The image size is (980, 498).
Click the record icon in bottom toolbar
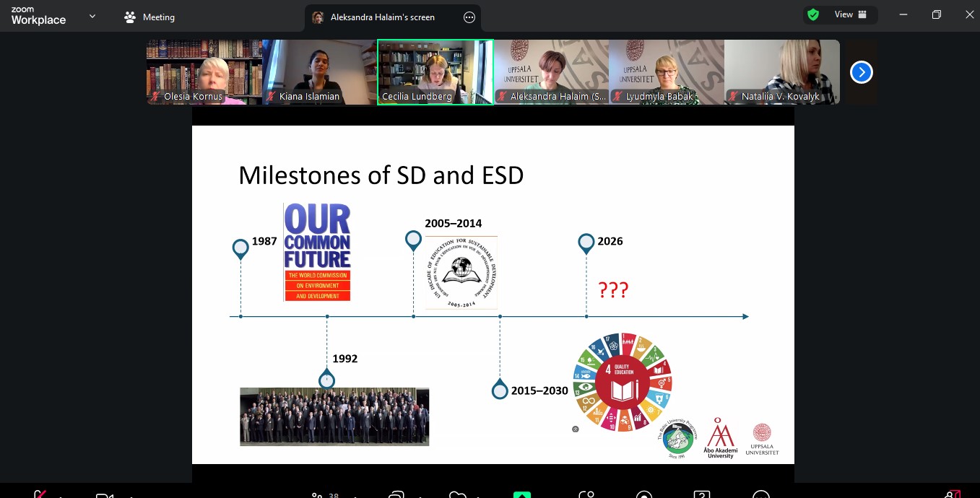tap(643, 495)
